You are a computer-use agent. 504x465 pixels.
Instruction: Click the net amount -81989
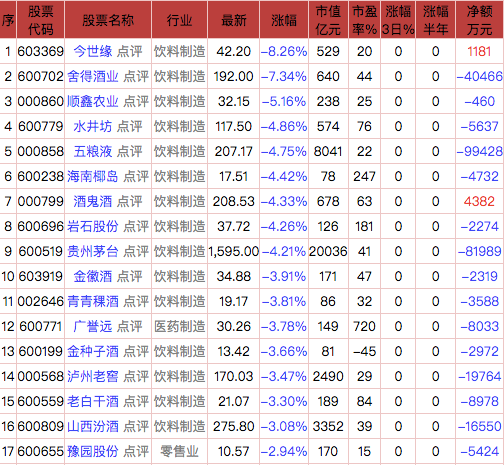[479, 251]
